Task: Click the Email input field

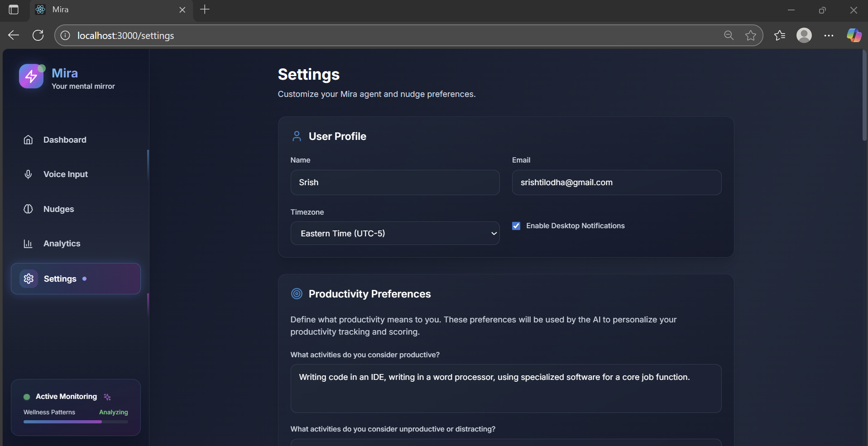Action: click(x=616, y=182)
